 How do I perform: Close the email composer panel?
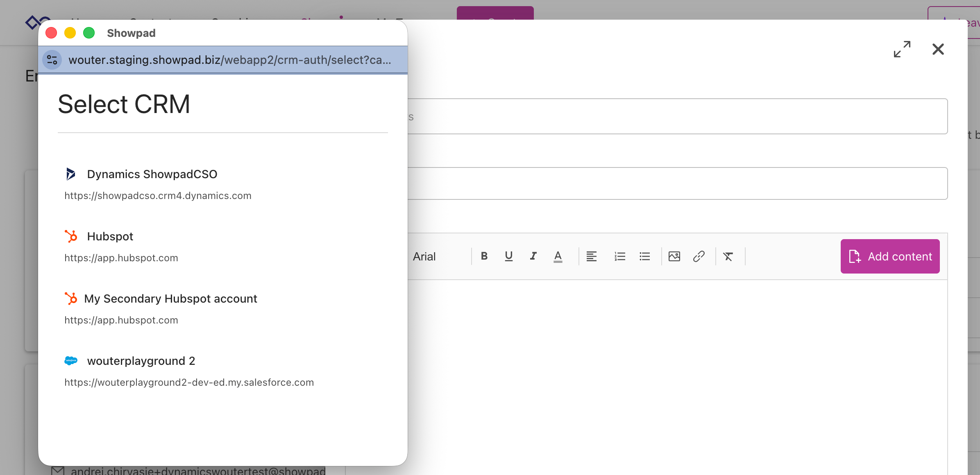point(938,49)
